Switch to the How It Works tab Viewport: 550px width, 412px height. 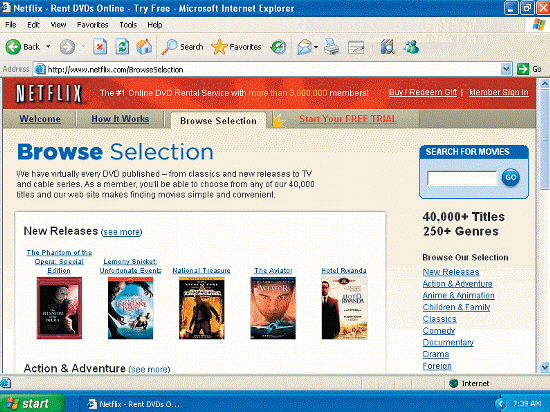click(x=120, y=119)
